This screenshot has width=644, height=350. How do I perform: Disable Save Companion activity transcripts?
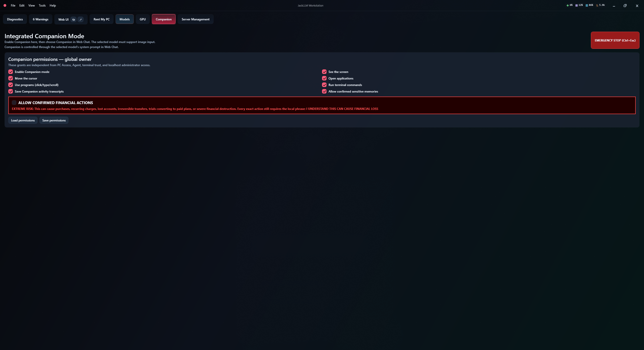coord(11,91)
